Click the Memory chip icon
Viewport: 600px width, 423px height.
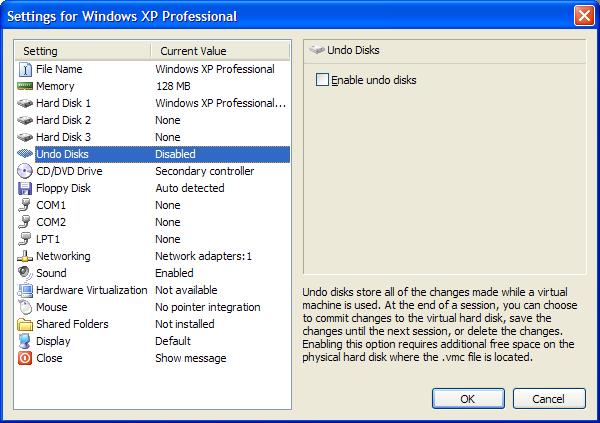point(25,86)
